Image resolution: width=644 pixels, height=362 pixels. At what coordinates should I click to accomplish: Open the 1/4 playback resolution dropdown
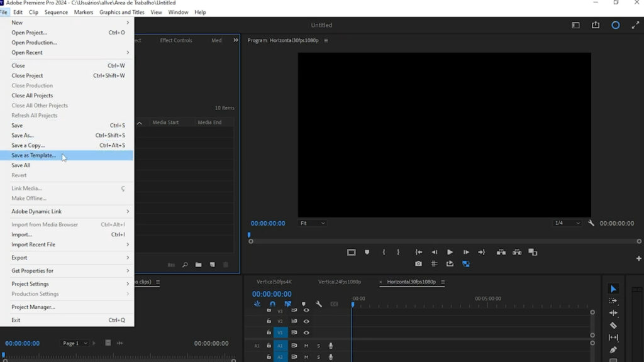(567, 223)
